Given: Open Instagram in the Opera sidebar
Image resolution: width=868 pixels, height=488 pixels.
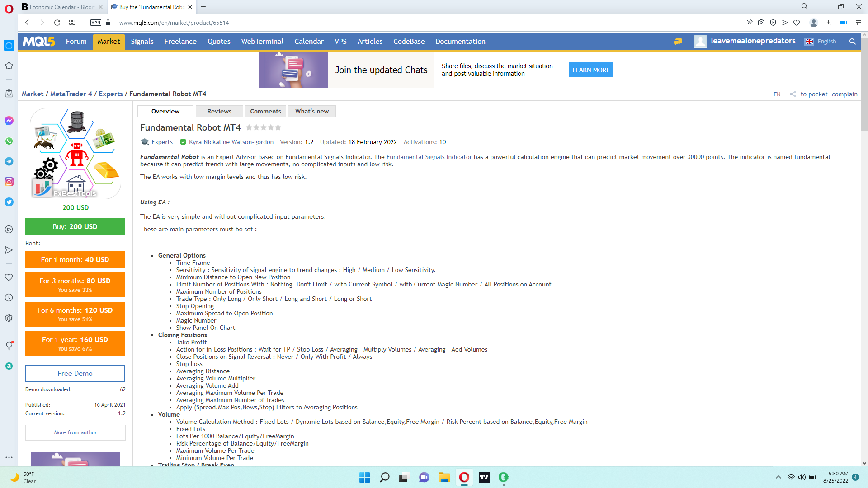Looking at the screenshot, I should [x=9, y=182].
